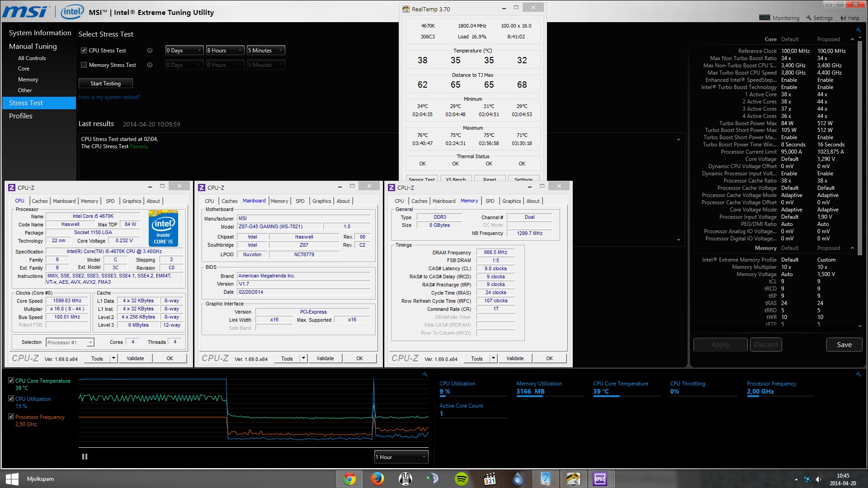Click wrench icon in the monitor stats panel

click(858, 374)
